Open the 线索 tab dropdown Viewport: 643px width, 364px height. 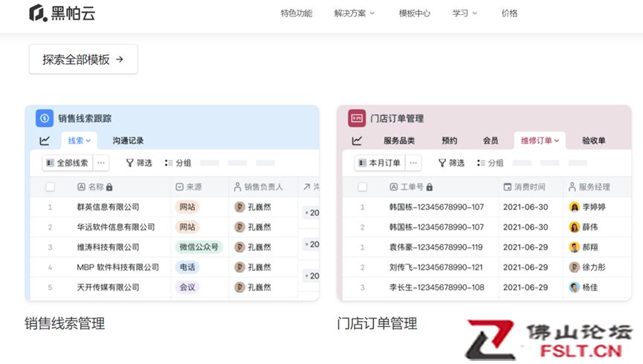click(80, 140)
